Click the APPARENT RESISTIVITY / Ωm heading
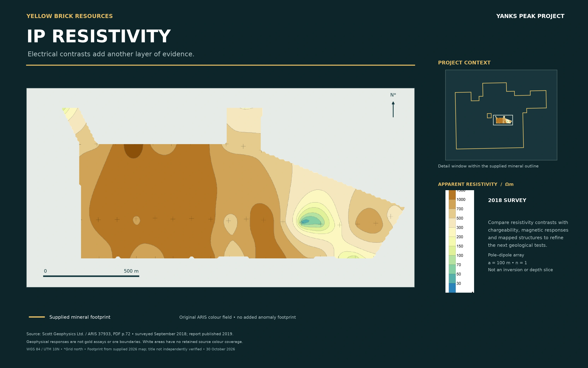This screenshot has width=588, height=368. 476,184
